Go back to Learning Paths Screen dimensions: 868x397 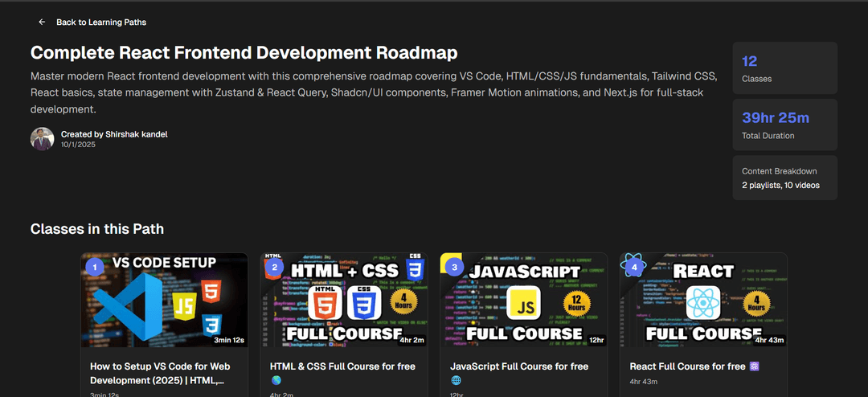point(101,23)
